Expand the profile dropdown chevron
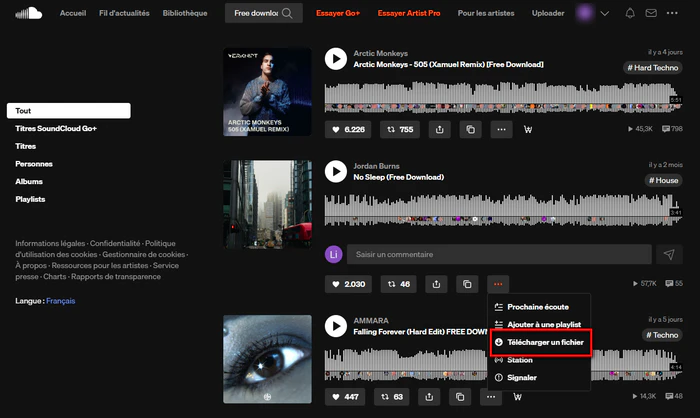700x418 pixels. 604,13
